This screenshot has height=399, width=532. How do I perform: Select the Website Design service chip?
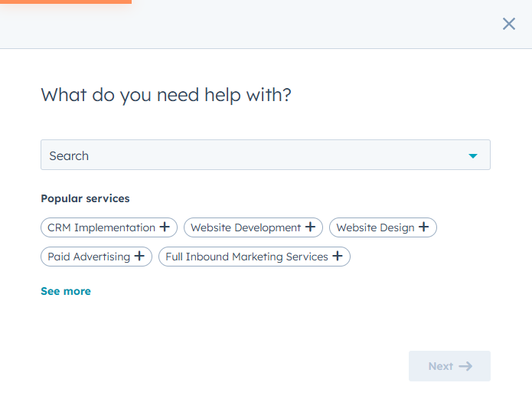coord(383,227)
